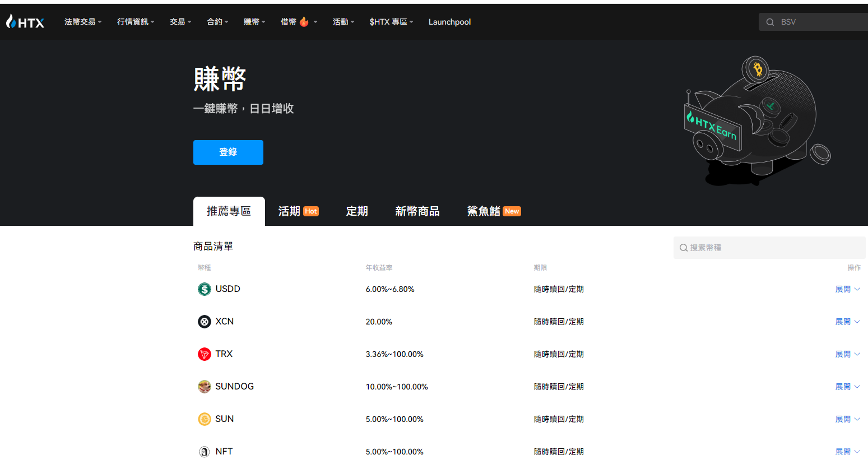Switch to the 鯊魚鰭 tab

[x=493, y=211]
